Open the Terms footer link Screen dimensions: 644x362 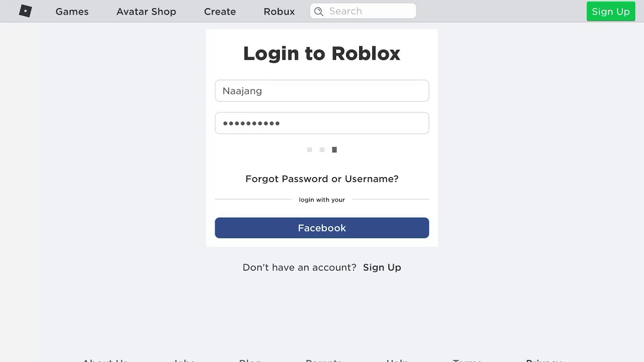point(467,360)
